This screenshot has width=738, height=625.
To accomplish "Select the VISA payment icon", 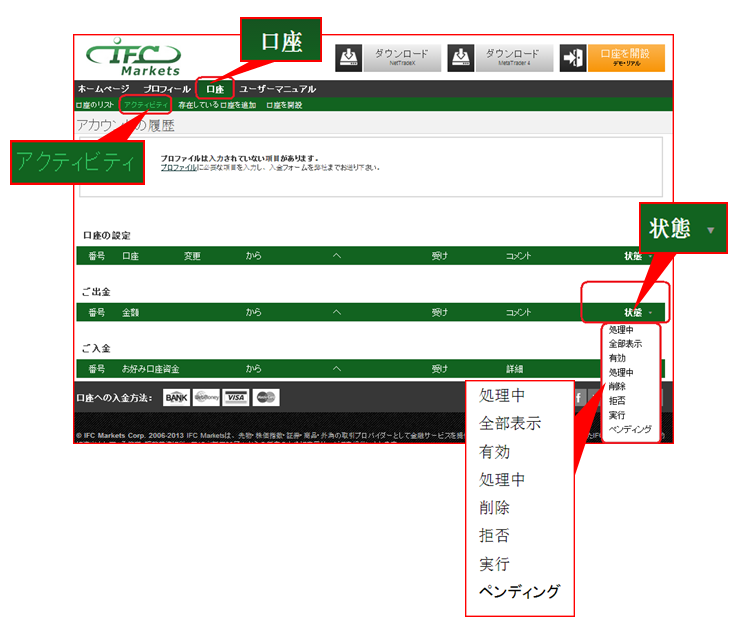I will [236, 397].
